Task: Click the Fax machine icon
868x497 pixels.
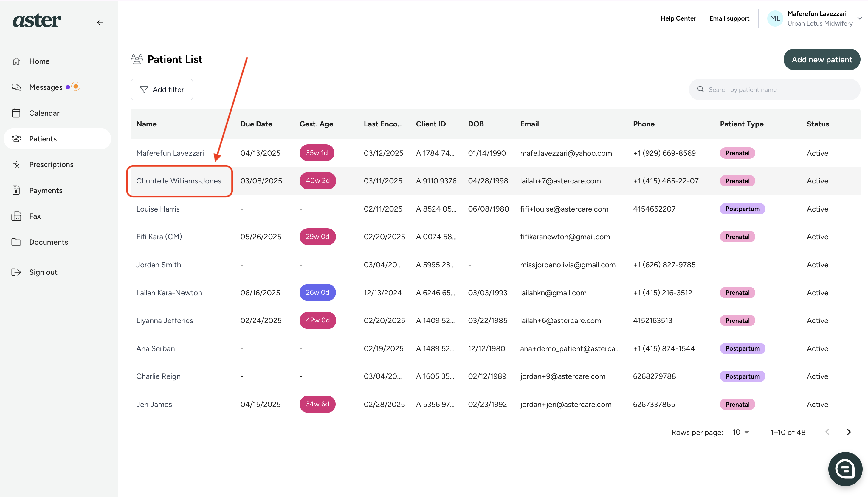Action: [x=16, y=216]
